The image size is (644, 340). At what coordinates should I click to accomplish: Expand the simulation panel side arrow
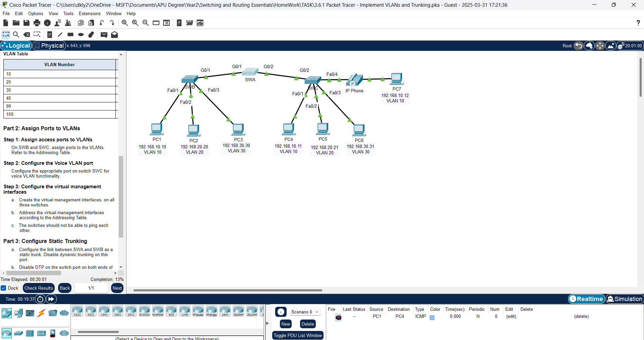pyautogui.click(x=267, y=323)
